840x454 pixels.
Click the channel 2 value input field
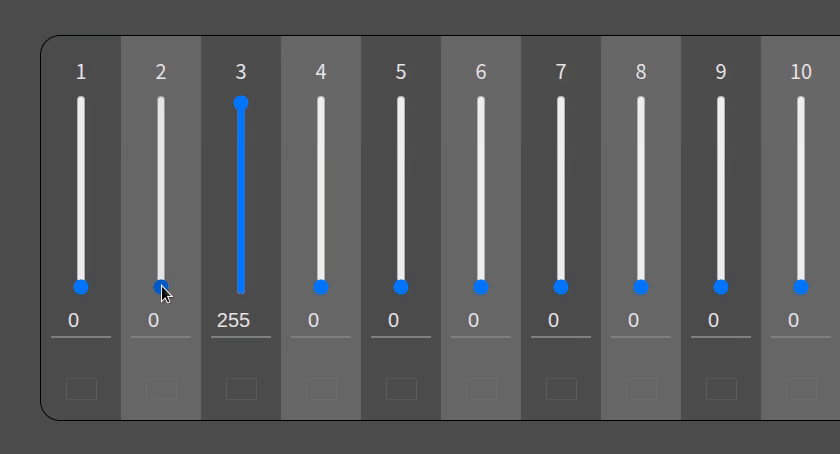pos(161,321)
